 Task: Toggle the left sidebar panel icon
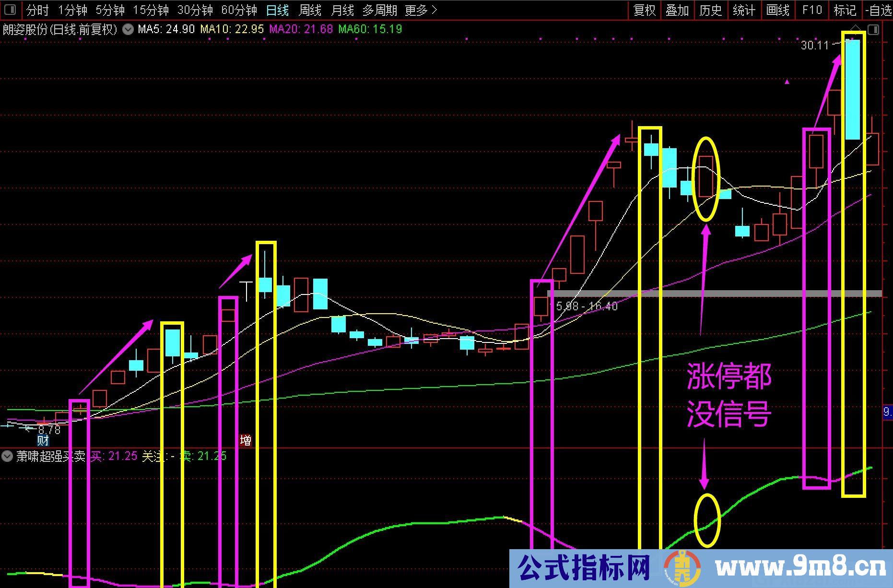[x=10, y=9]
